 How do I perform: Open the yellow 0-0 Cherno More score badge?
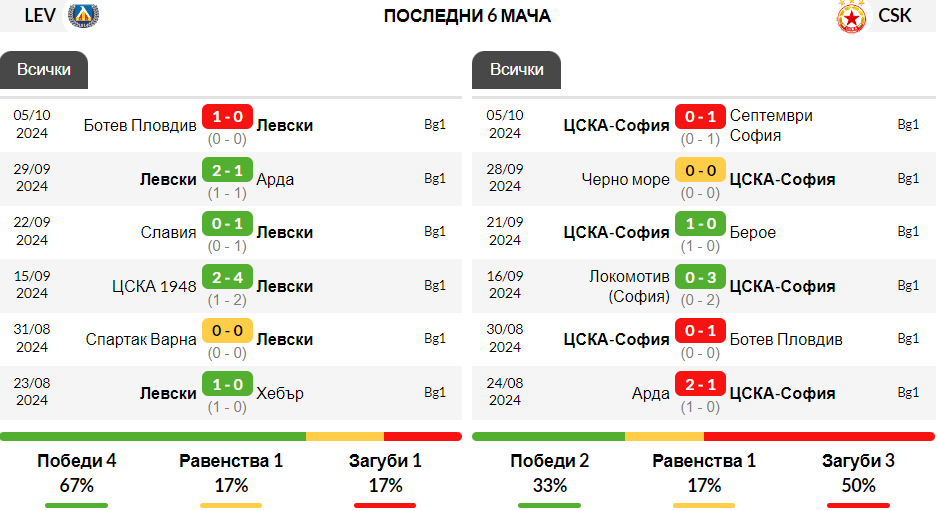(x=701, y=171)
